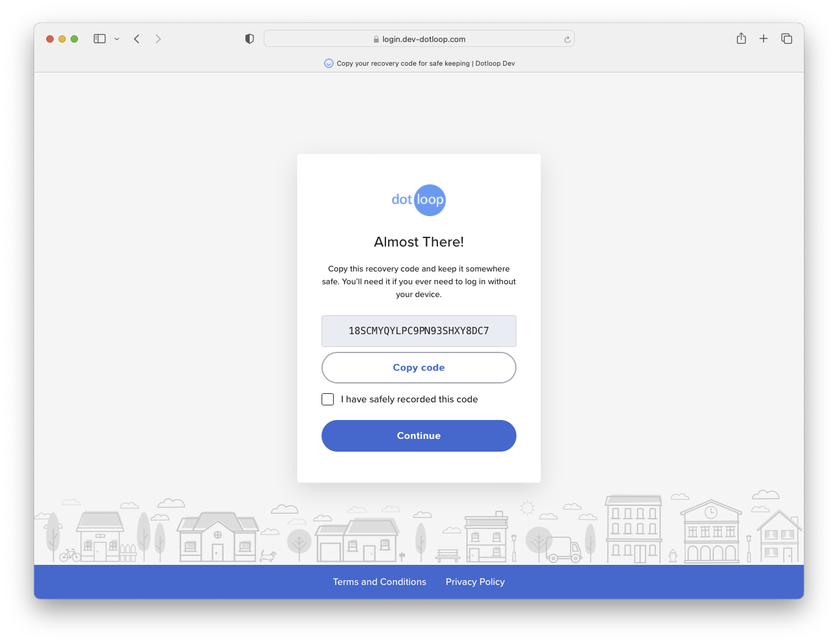Click the Copy code button

point(418,368)
